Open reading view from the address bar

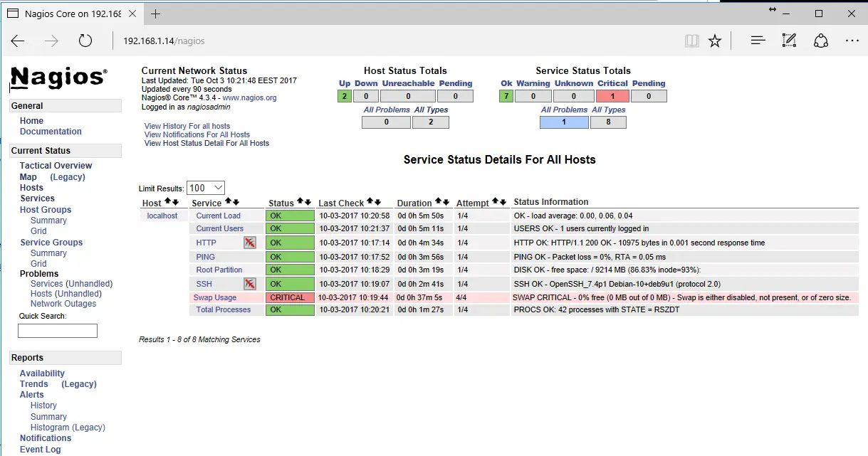691,41
